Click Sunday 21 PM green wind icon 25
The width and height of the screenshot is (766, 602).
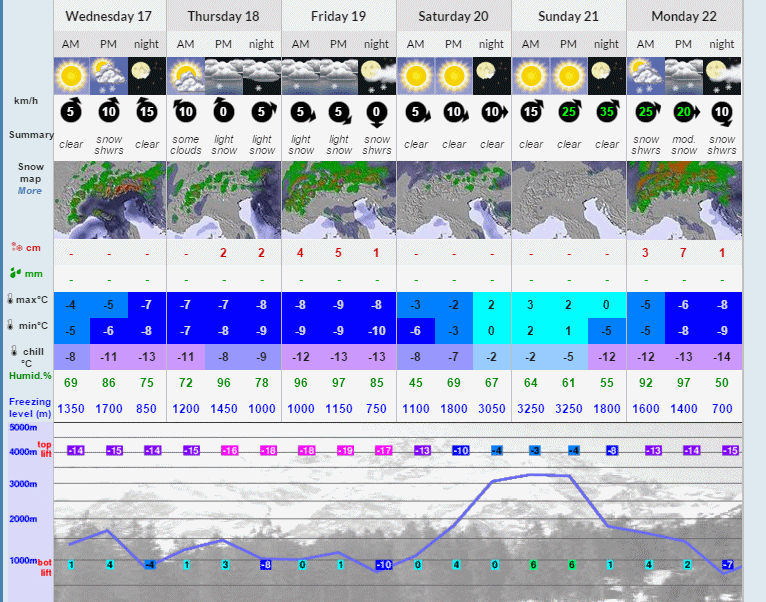(570, 111)
